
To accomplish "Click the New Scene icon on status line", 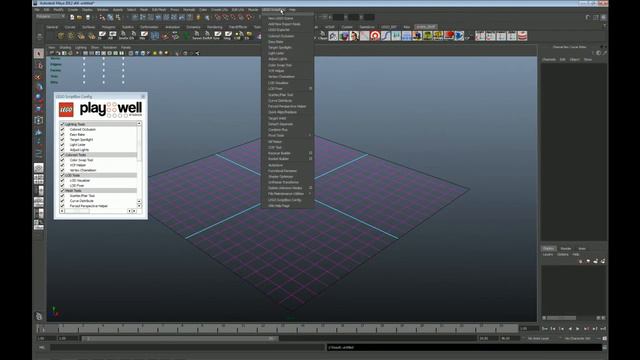I will (x=72, y=18).
